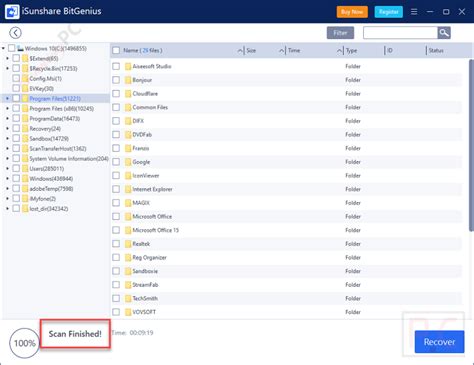Click the $Recycle.Bin tree folder icon
Image resolution: width=474 pixels, height=365 pixels.
(25, 68)
